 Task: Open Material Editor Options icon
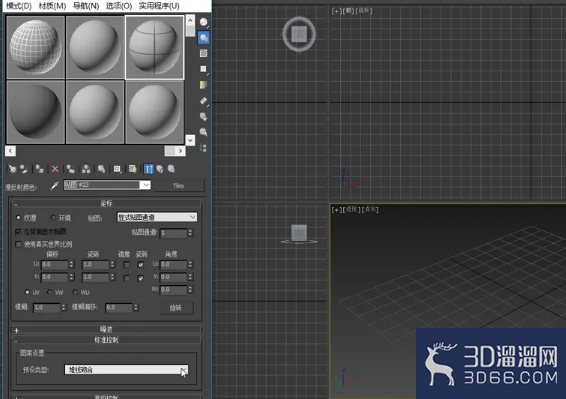(204, 116)
